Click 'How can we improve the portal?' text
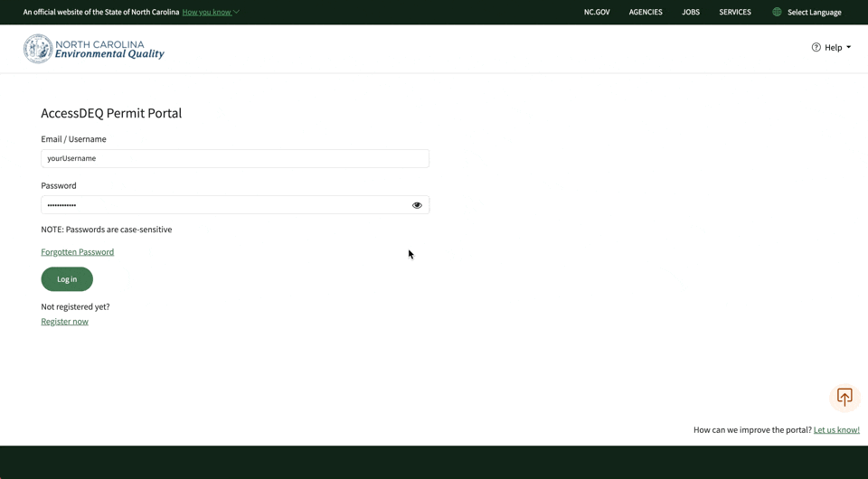 (752, 430)
